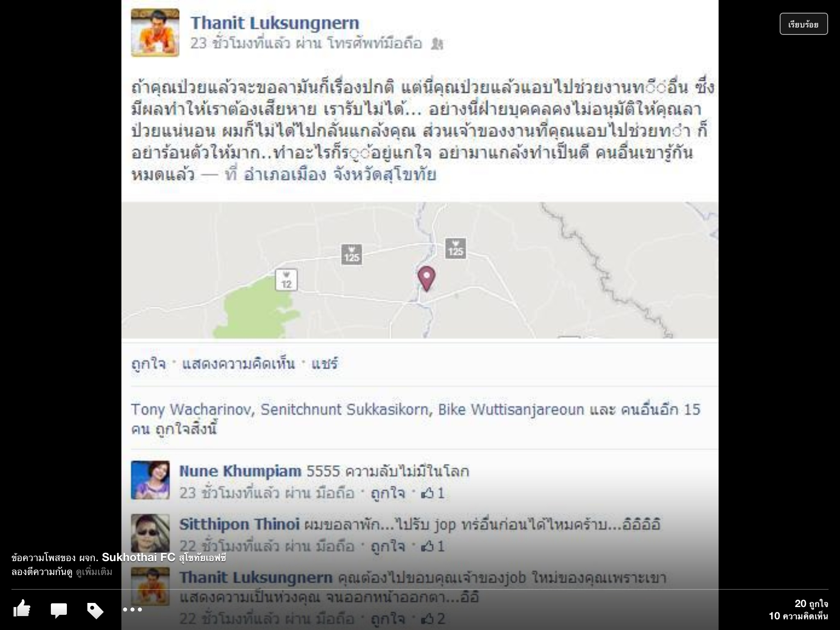Tap the tag icon in bottom bar
840x630 pixels.
click(x=95, y=610)
